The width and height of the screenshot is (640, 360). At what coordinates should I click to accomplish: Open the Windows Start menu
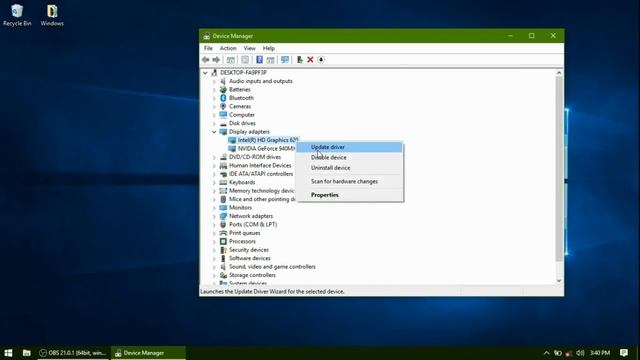pyautogui.click(x=8, y=353)
